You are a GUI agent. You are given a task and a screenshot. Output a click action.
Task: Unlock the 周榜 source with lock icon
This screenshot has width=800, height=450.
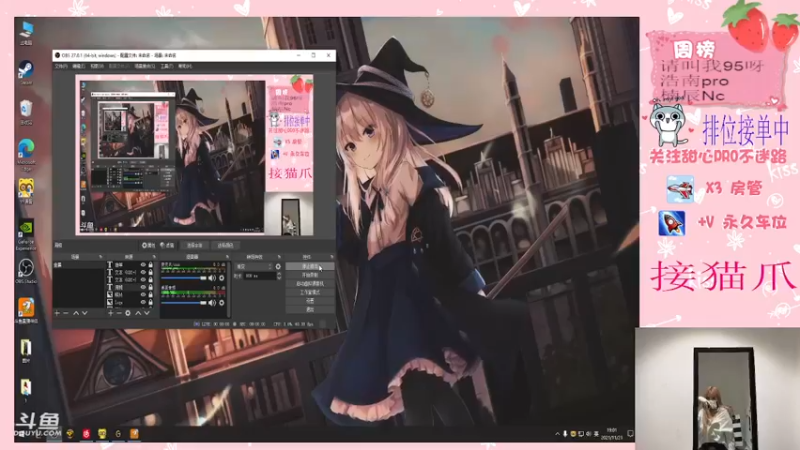coord(150,287)
